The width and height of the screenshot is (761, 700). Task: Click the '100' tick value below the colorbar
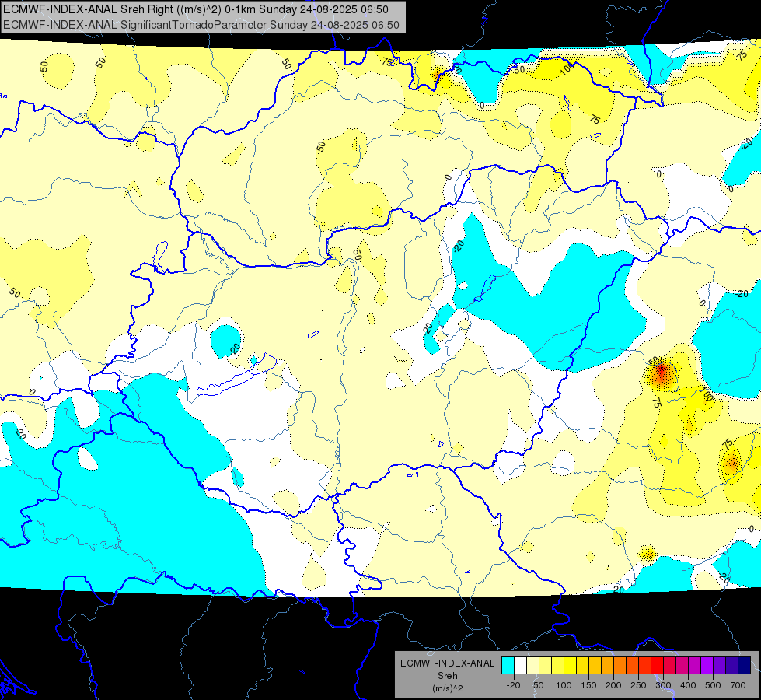(x=564, y=685)
